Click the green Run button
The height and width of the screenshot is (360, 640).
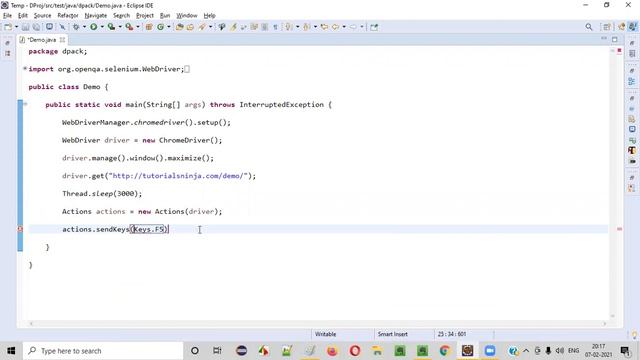pyautogui.click(x=93, y=27)
